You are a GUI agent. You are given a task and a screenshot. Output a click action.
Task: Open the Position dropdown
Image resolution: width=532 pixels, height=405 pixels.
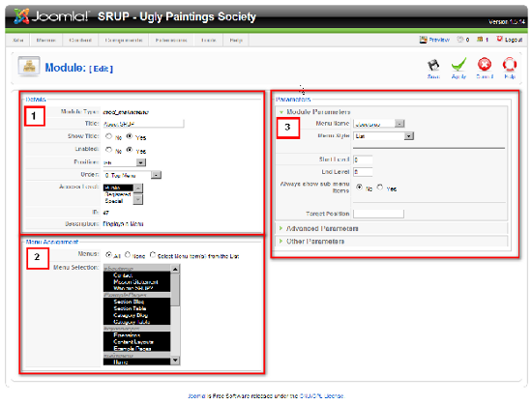[x=125, y=162]
